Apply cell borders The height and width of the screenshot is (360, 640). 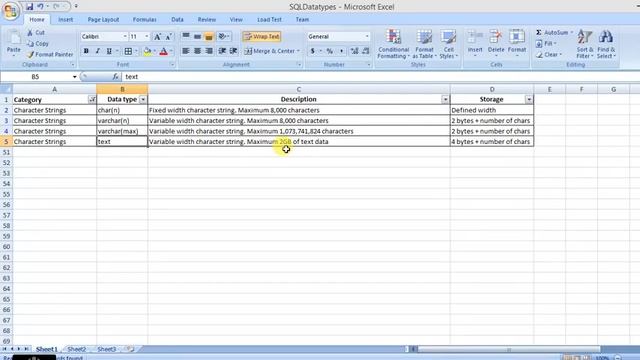click(x=128, y=51)
